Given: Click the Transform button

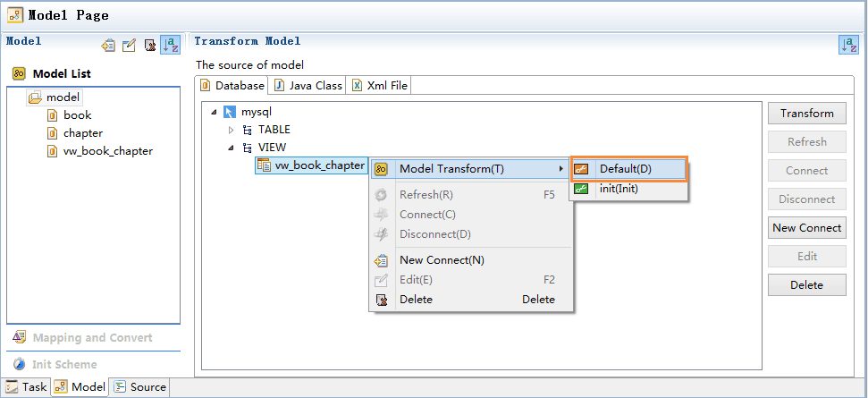Looking at the screenshot, I should (x=807, y=113).
